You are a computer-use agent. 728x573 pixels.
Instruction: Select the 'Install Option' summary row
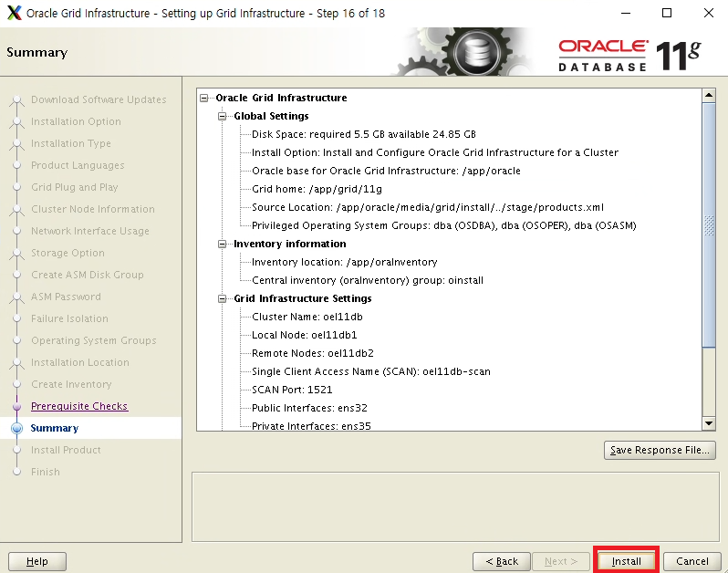[435, 152]
